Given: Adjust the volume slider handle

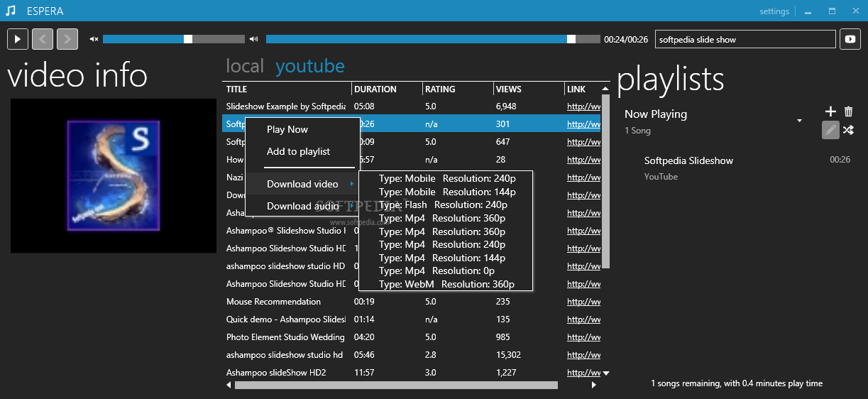Looking at the screenshot, I should pyautogui.click(x=188, y=39).
